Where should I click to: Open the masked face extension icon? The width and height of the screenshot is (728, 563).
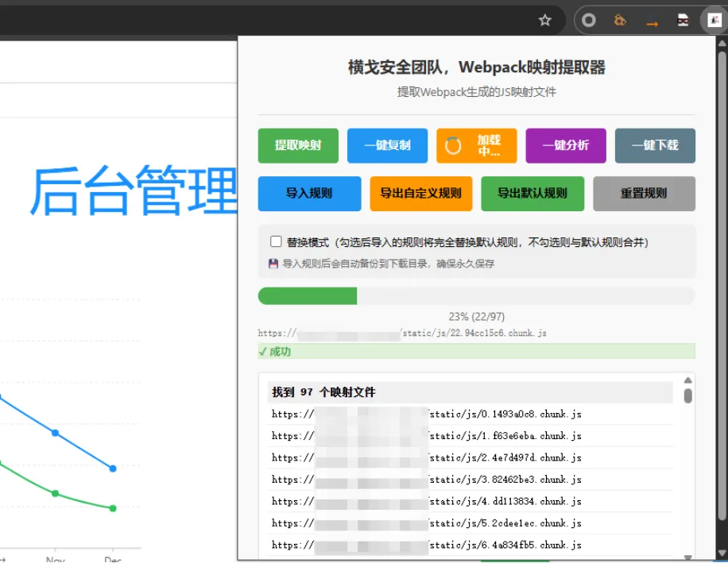tap(683, 20)
